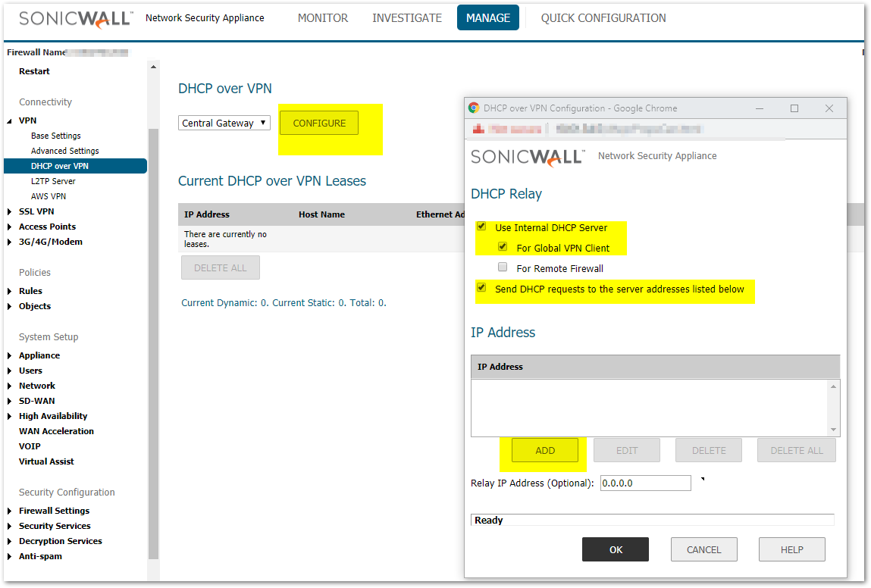Image resolution: width=871 pixels, height=588 pixels.
Task: Open the Central Gateway dropdown
Action: click(224, 123)
